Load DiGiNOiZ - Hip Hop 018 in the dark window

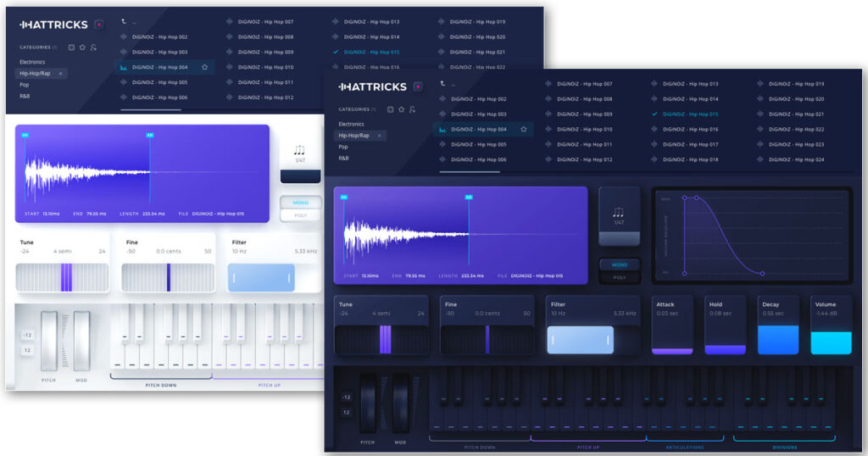point(690,160)
